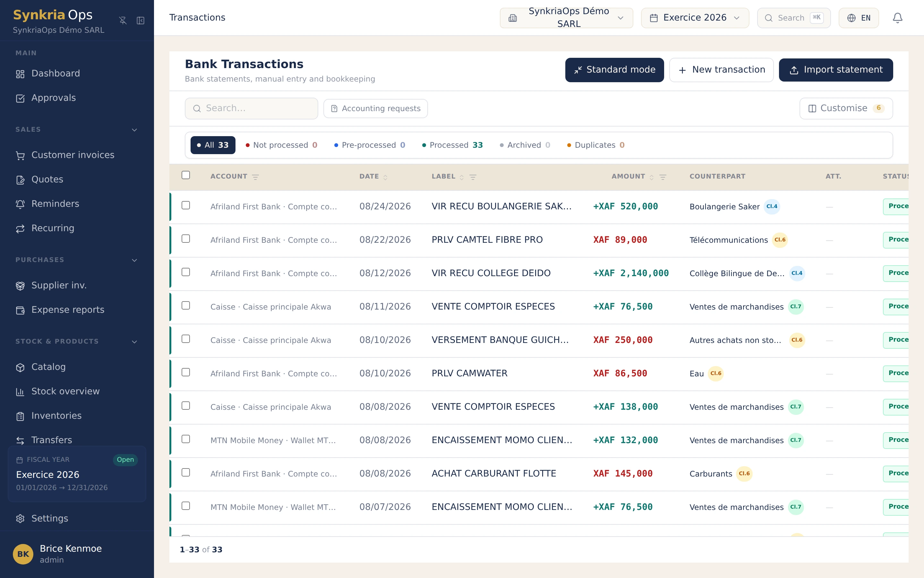Sort the Label column

click(462, 177)
